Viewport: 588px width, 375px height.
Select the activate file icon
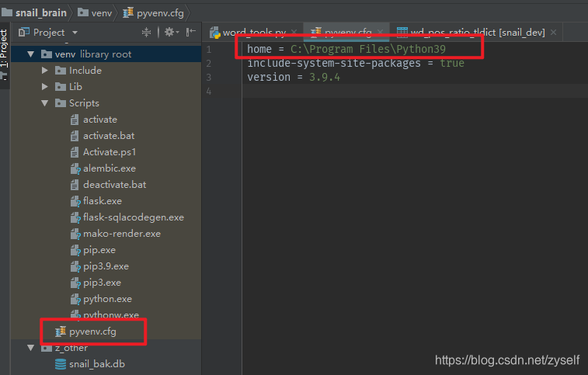pyautogui.click(x=75, y=120)
